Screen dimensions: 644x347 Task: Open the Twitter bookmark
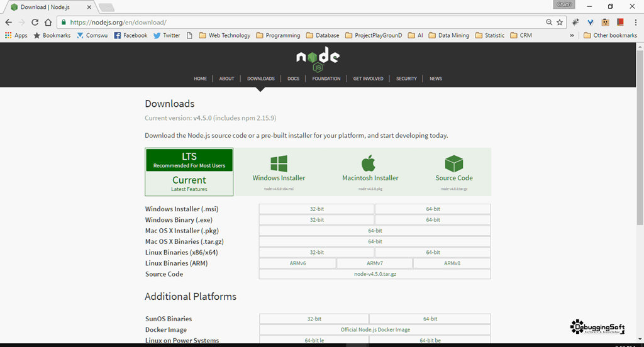(167, 35)
